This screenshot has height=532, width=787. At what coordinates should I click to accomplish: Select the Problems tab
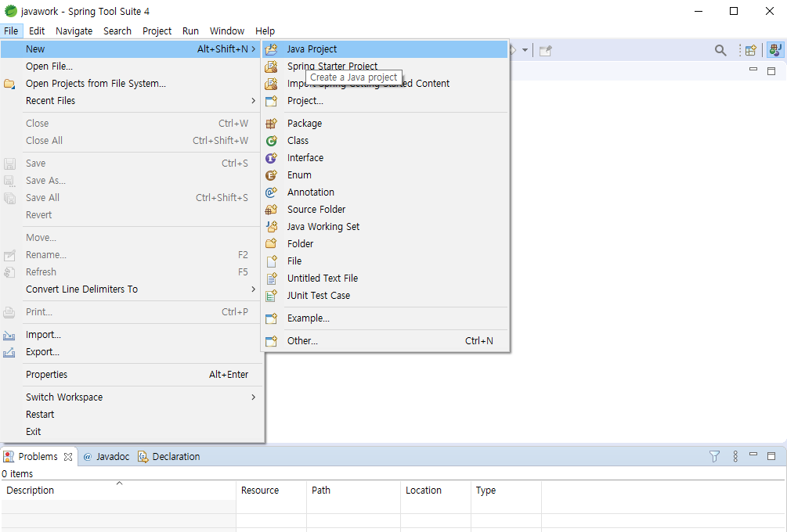(38, 457)
